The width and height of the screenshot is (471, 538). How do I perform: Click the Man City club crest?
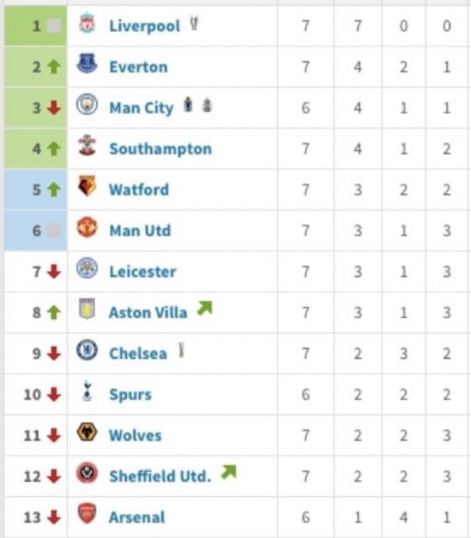point(87,104)
